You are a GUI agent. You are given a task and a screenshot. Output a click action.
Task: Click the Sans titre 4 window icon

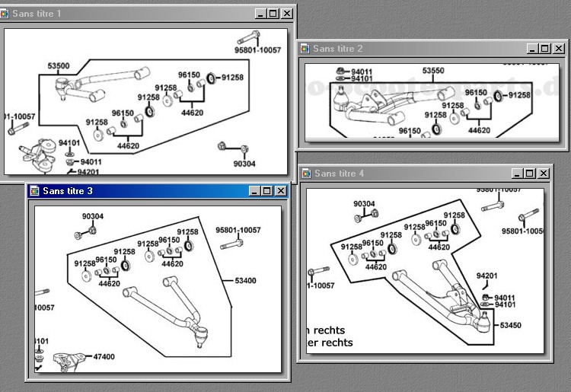(x=306, y=174)
